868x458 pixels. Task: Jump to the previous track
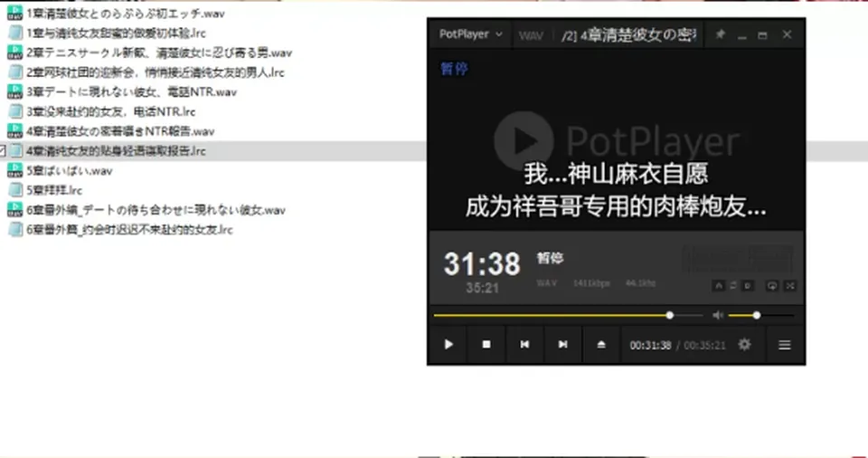524,345
